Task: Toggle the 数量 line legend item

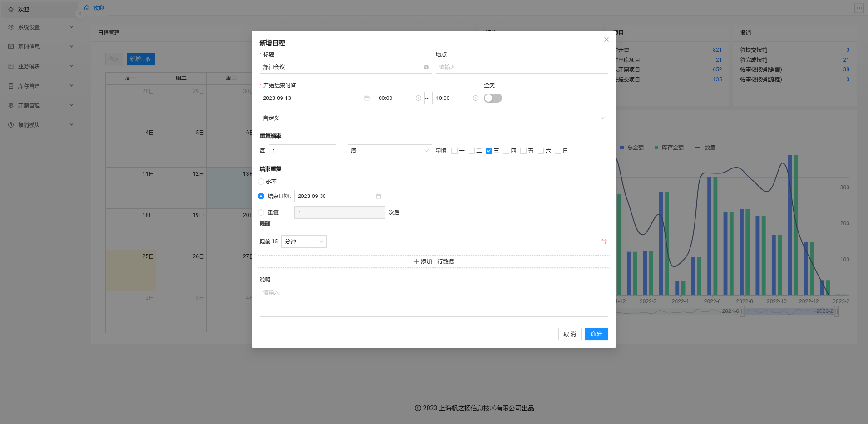Action: (x=705, y=148)
